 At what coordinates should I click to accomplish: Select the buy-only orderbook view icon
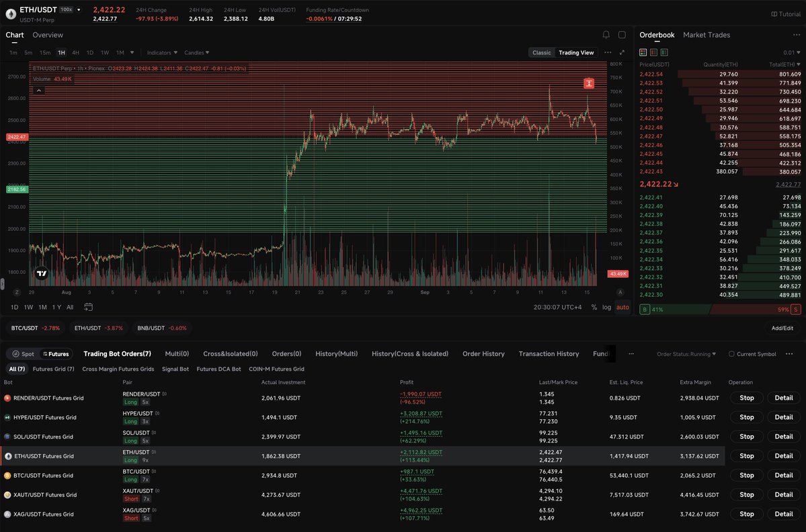664,52
